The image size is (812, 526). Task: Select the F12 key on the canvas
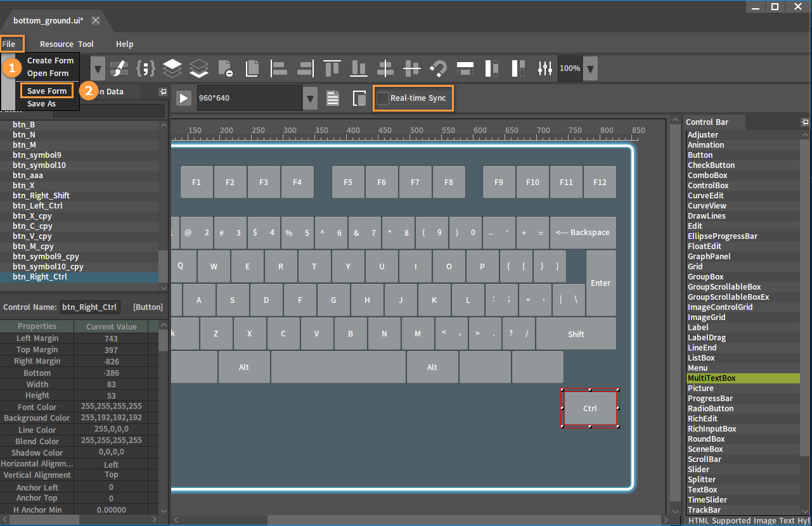coord(600,182)
